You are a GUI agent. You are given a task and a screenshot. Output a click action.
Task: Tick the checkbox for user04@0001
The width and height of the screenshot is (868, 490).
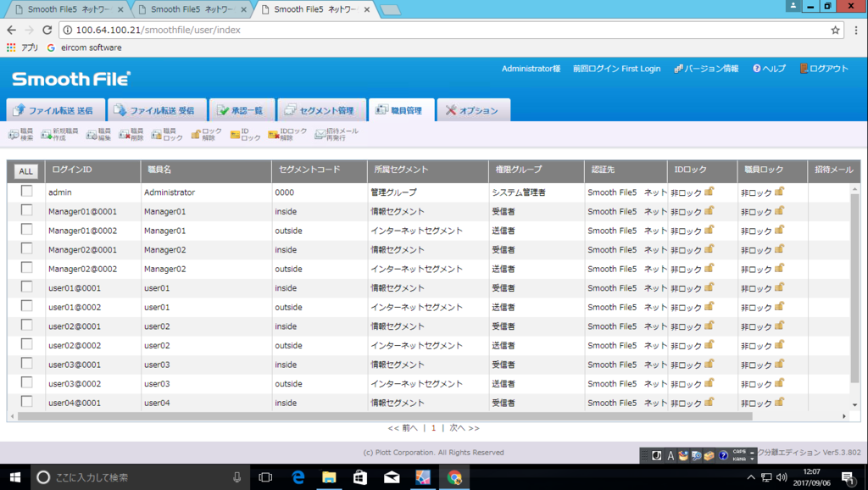tap(26, 402)
